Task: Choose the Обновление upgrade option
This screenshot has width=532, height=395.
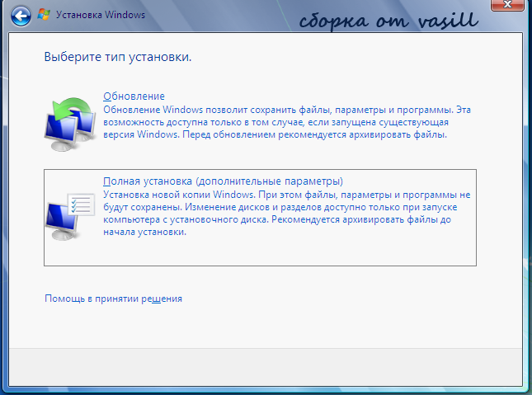Action: [x=134, y=96]
